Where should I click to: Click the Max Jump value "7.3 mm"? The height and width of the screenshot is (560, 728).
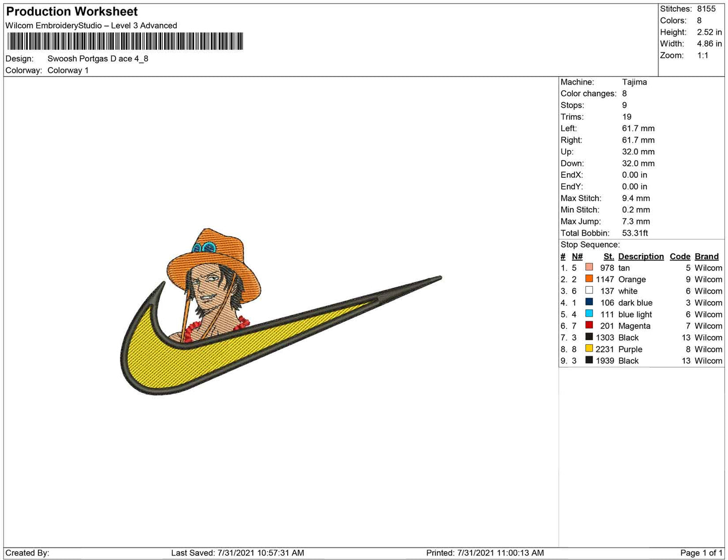636,222
